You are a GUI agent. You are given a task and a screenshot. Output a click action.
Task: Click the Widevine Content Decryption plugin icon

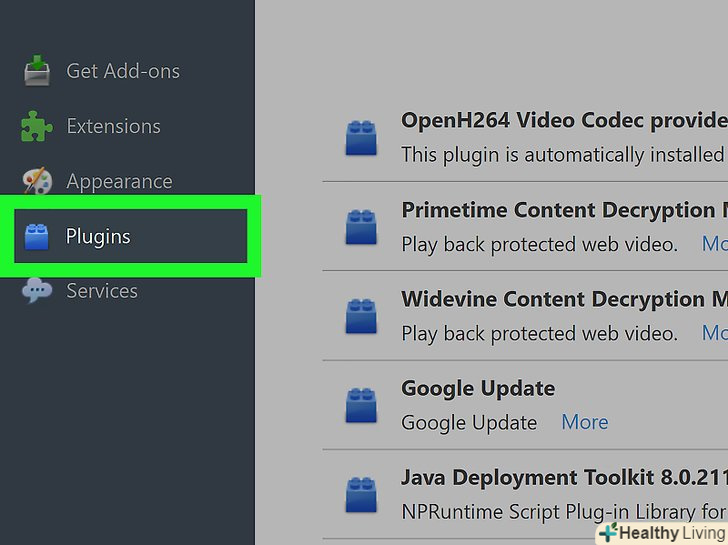click(x=360, y=316)
